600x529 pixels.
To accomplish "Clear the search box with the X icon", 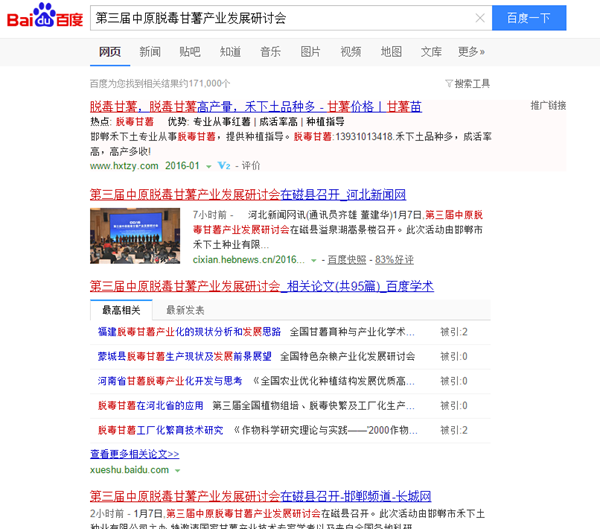I will point(480,18).
